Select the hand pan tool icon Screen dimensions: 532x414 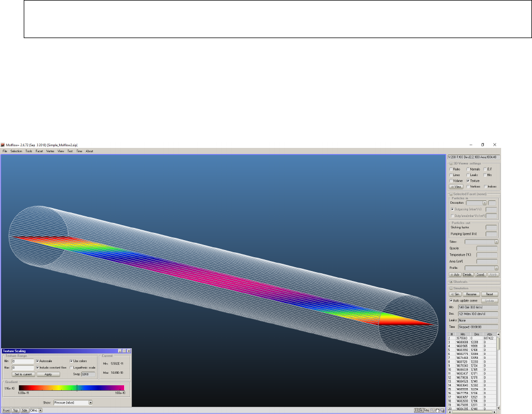[437, 410]
